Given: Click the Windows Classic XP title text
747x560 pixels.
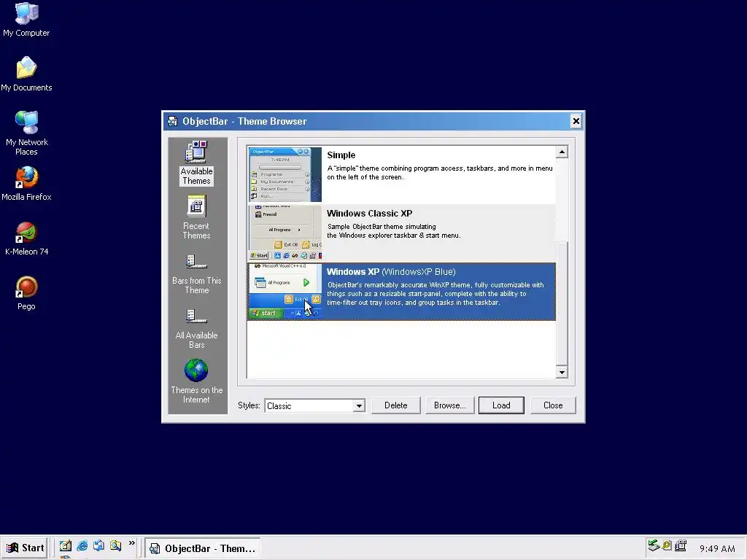Looking at the screenshot, I should pos(370,214).
